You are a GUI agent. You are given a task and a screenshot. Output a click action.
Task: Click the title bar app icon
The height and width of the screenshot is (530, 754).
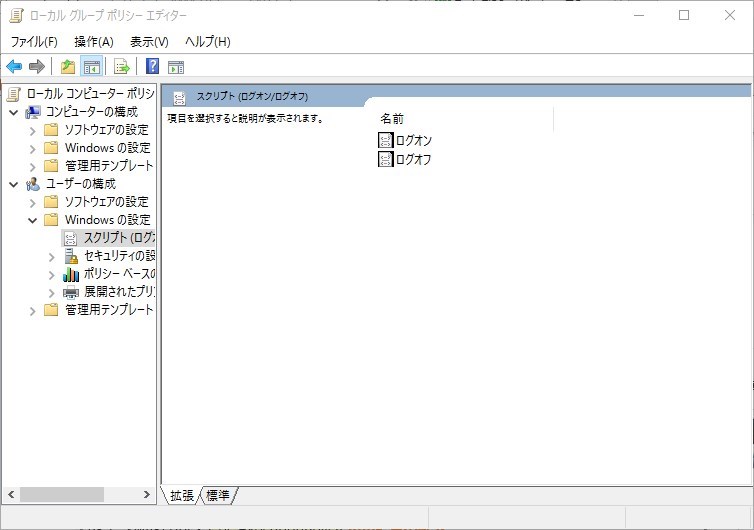[17, 15]
